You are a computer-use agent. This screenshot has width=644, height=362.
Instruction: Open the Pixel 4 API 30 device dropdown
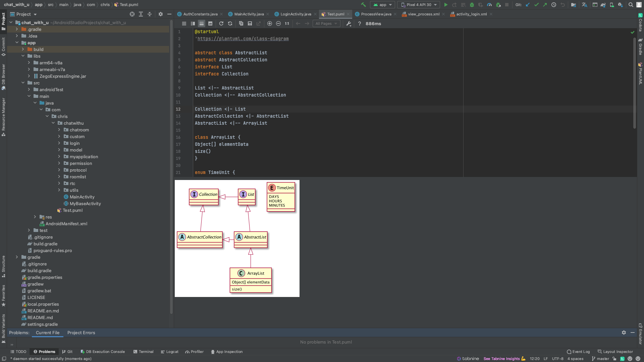click(x=419, y=5)
